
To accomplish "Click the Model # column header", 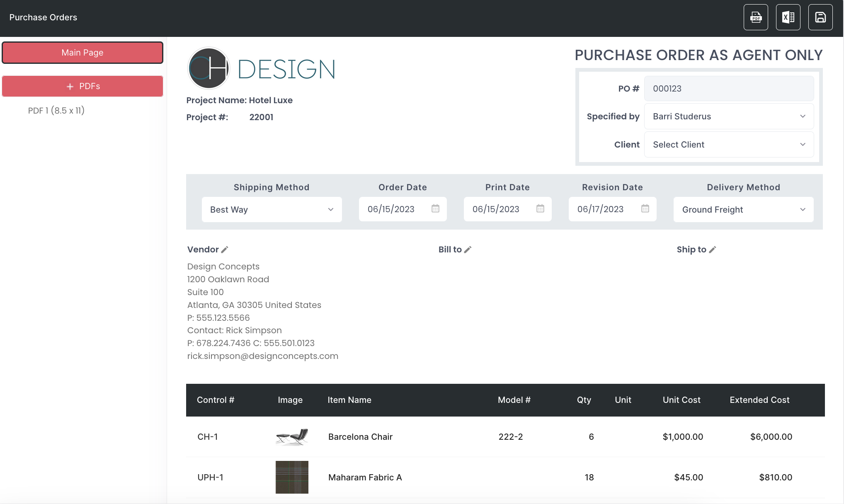I will [x=514, y=400].
